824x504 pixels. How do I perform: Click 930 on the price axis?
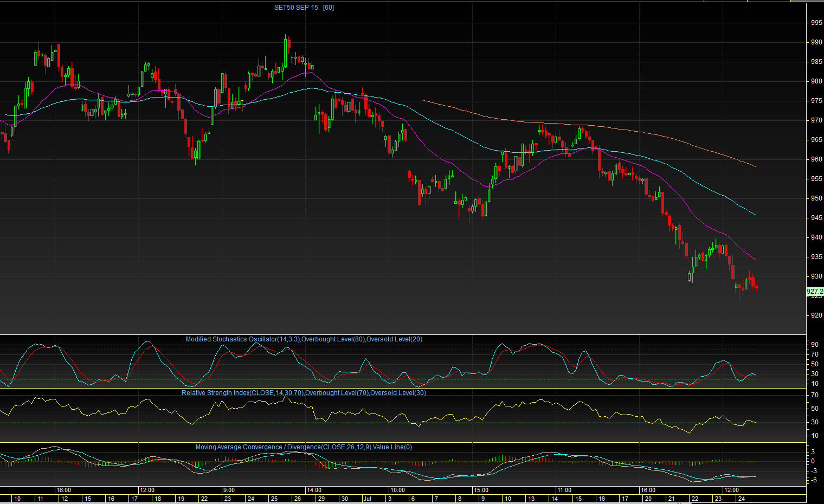coord(816,276)
